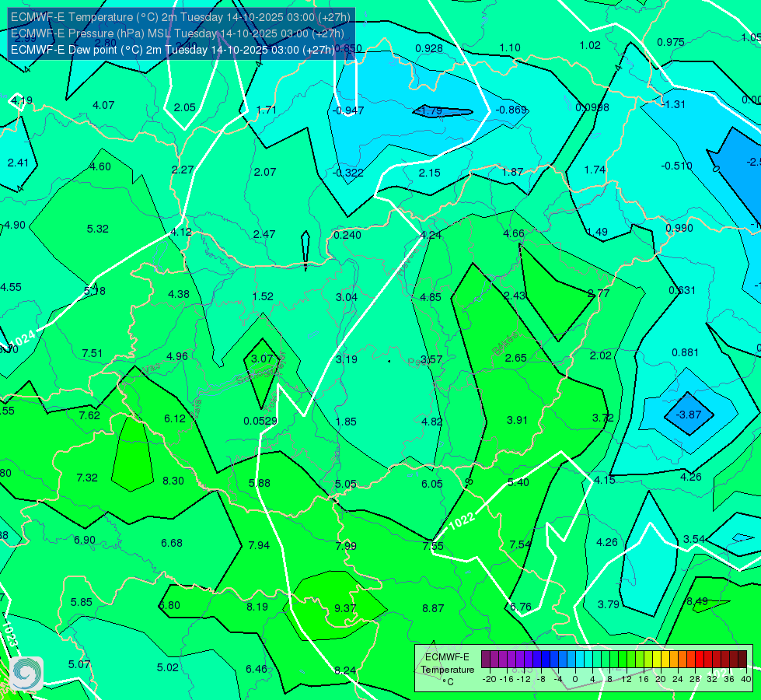Click the '0.881' temperature value
761x700 pixels.
(x=686, y=352)
